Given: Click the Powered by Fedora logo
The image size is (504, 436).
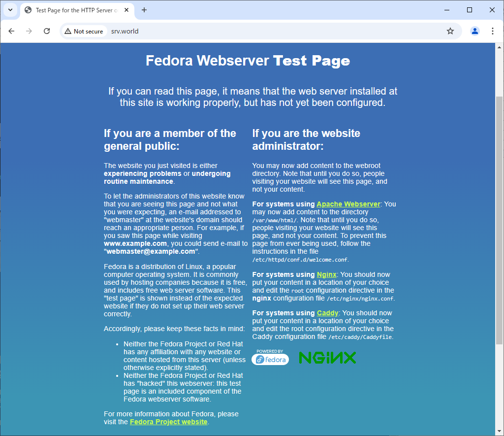Looking at the screenshot, I should coord(270,358).
